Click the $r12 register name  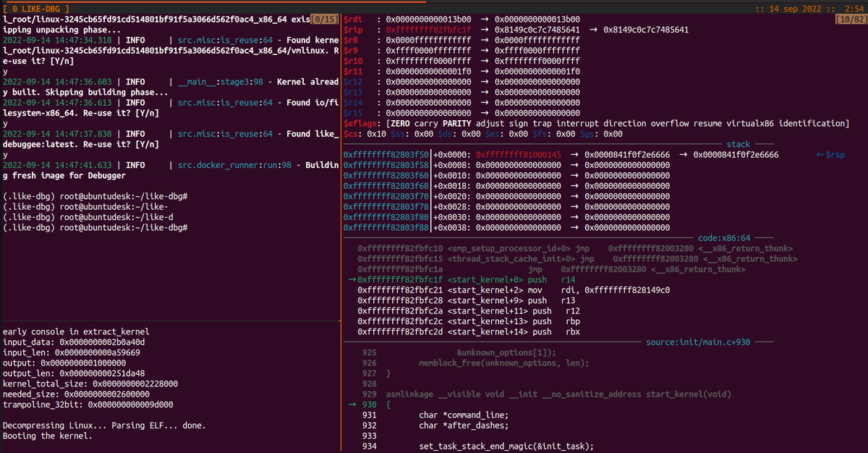[353, 82]
